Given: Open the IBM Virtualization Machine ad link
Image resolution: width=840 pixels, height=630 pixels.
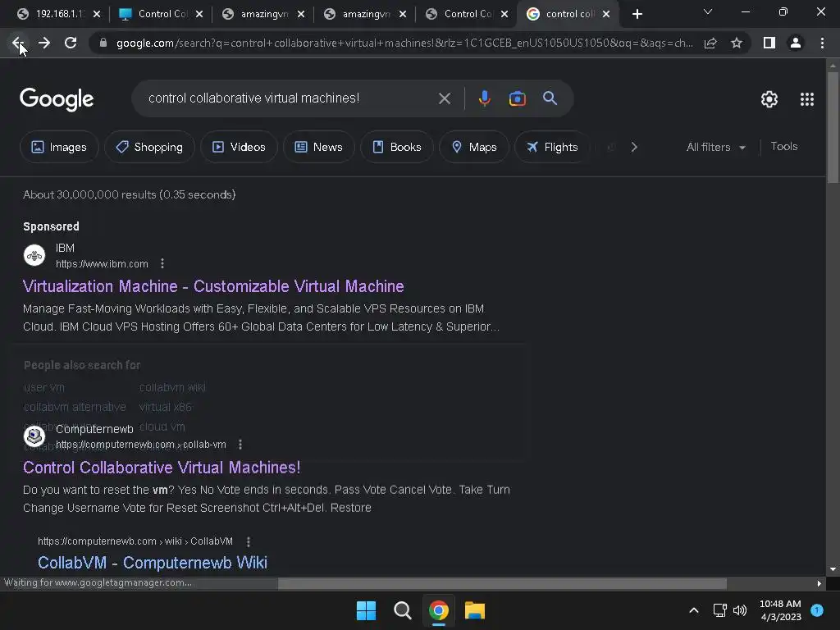Looking at the screenshot, I should tap(213, 286).
